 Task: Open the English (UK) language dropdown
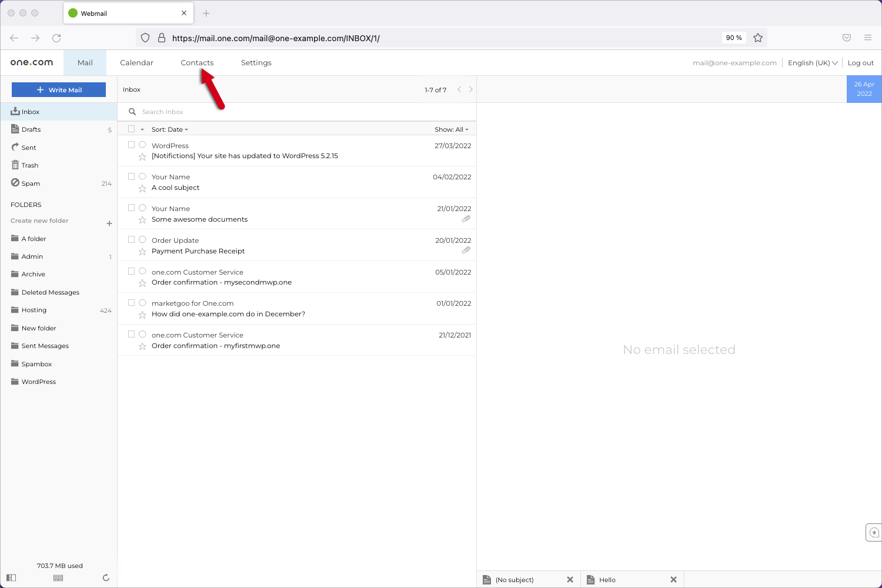pyautogui.click(x=812, y=62)
